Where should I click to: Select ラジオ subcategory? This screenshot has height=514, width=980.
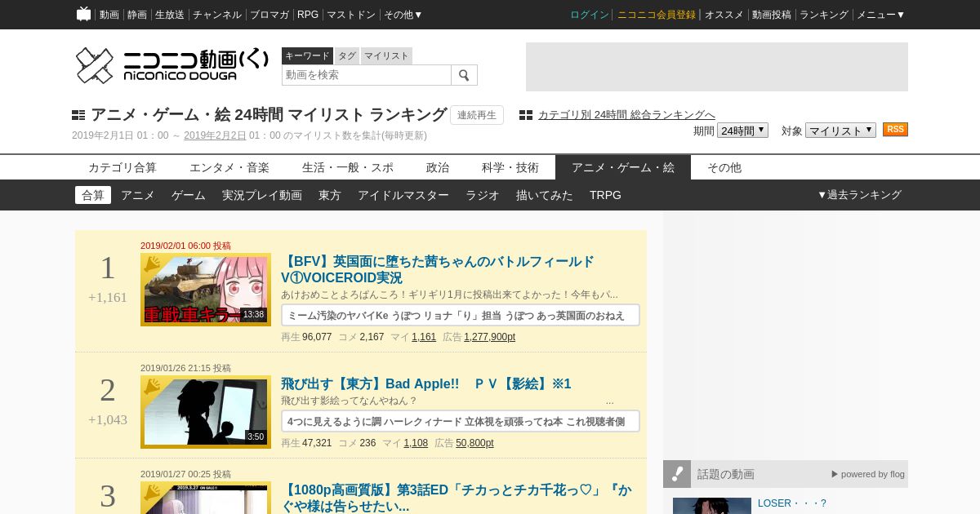(483, 195)
